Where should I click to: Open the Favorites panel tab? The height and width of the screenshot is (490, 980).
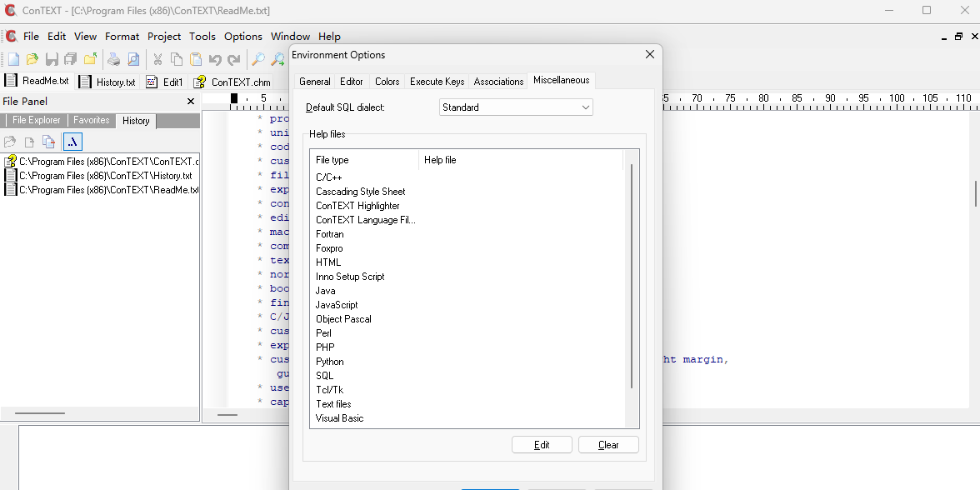click(92, 120)
